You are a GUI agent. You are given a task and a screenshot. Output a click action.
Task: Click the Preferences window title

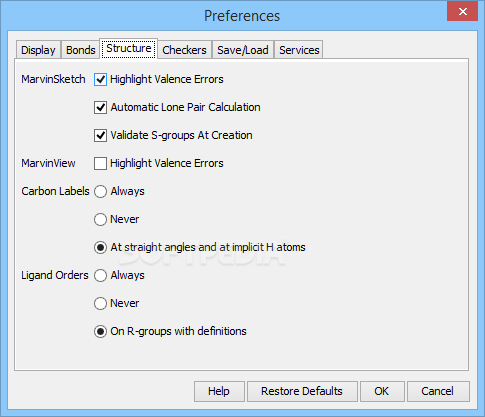point(242,16)
